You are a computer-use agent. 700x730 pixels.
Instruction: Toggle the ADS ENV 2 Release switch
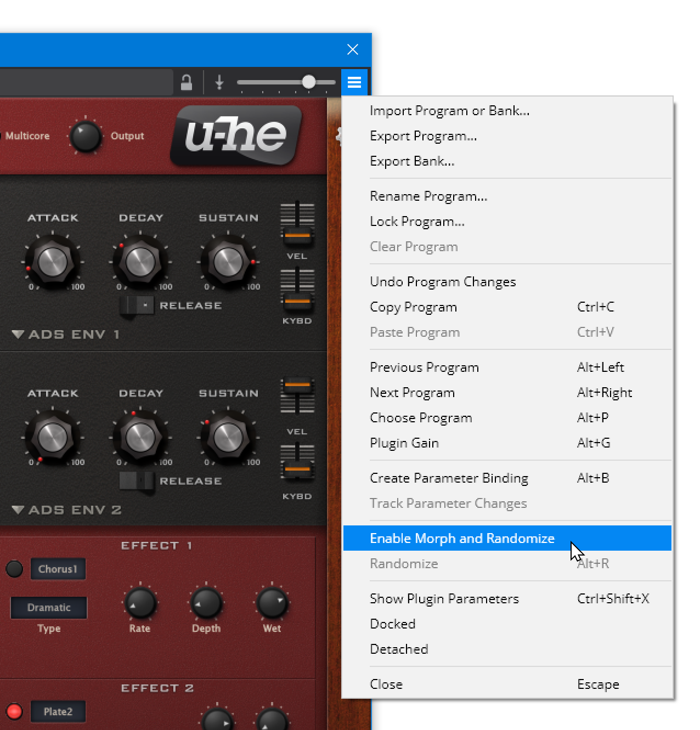tap(137, 481)
